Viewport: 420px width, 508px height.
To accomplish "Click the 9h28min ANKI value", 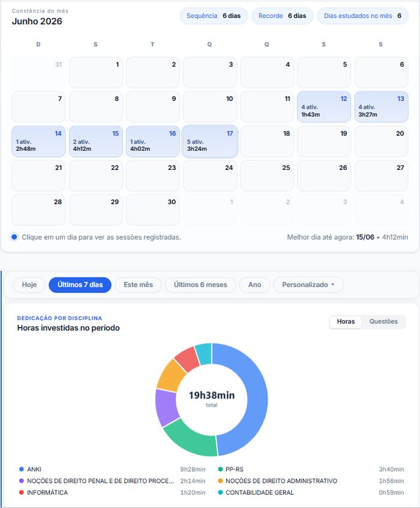I will click(x=193, y=470).
